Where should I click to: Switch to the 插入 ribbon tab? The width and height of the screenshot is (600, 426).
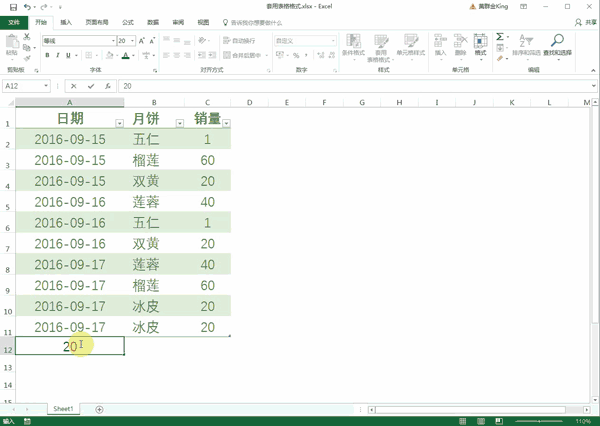66,20
